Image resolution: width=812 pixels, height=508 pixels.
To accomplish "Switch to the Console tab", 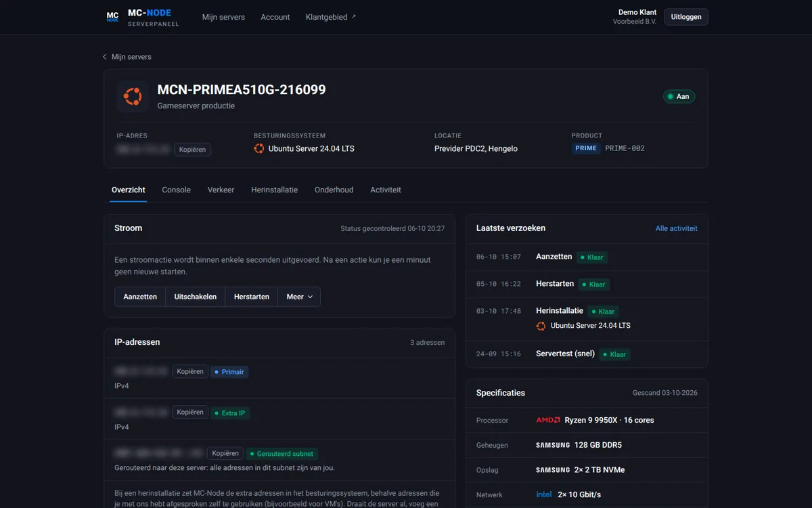I will (x=177, y=190).
